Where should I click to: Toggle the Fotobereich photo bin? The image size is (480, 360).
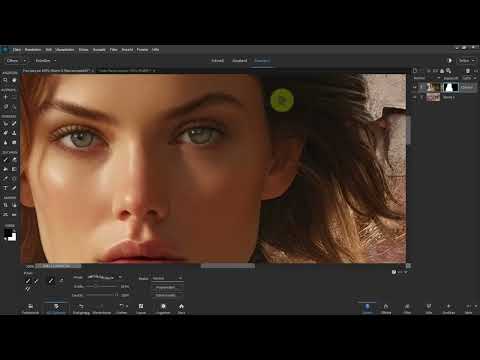[30, 308]
